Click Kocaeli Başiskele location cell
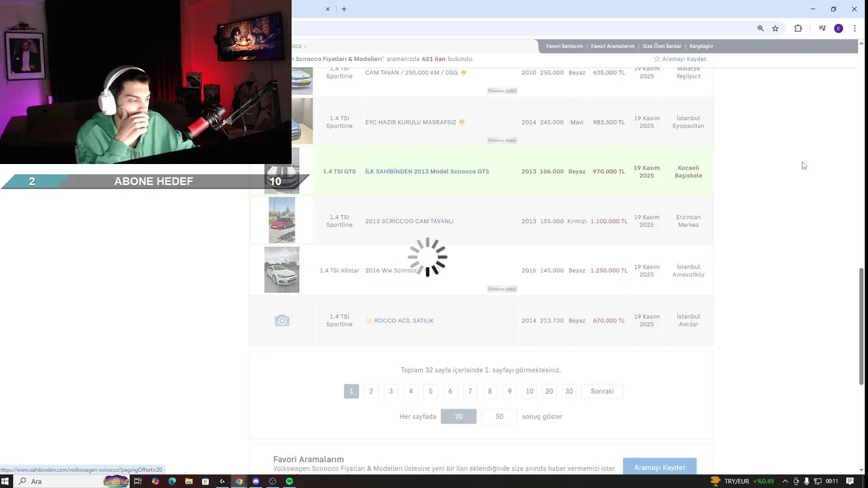 [688, 171]
